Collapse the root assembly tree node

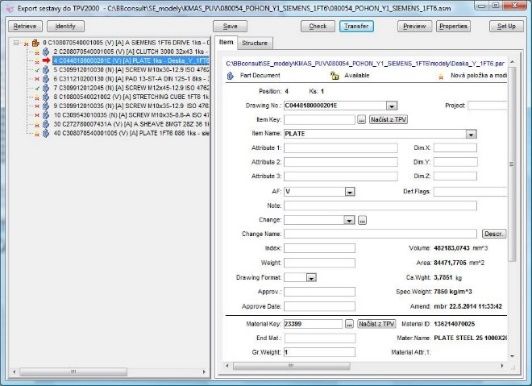coord(16,43)
